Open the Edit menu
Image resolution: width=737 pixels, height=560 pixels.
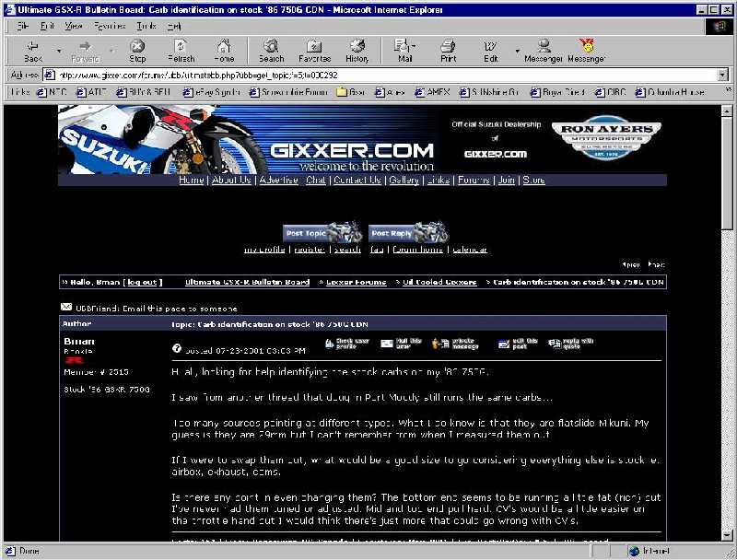pyautogui.click(x=48, y=26)
